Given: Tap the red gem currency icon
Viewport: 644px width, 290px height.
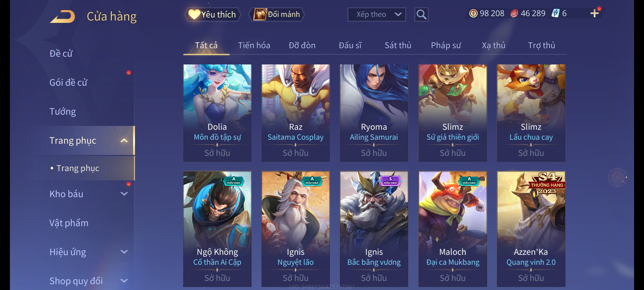Looking at the screenshot, I should click(x=514, y=13).
